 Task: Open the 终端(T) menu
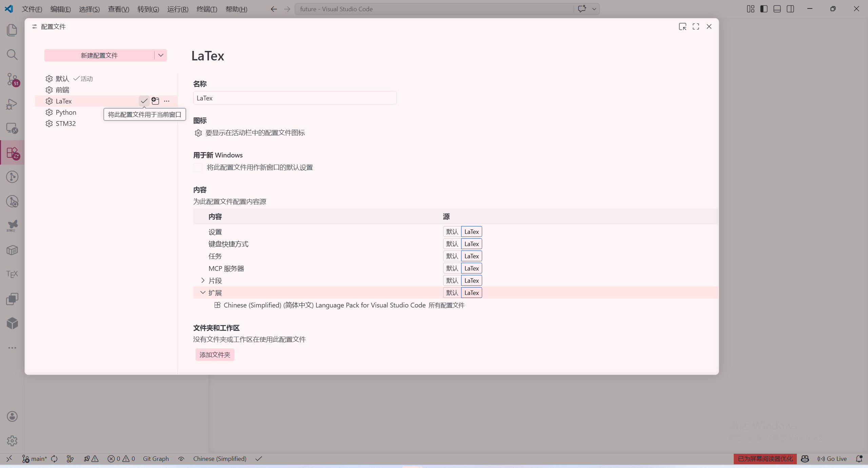[206, 9]
